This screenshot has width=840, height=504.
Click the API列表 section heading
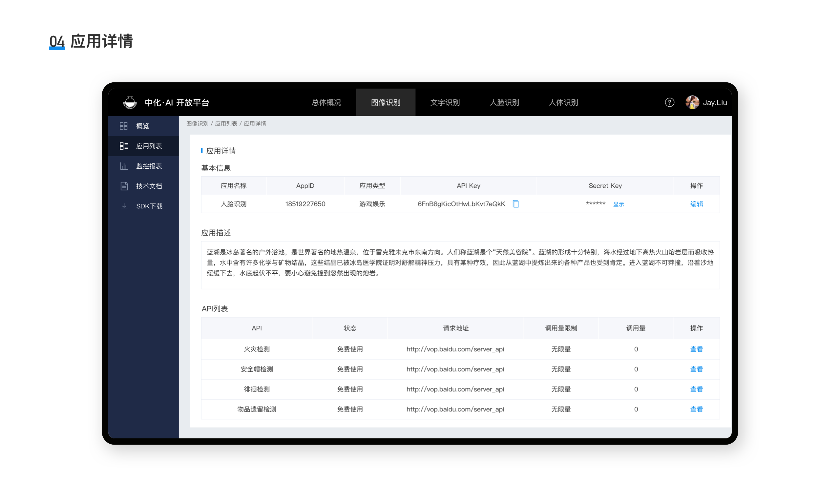pos(215,309)
